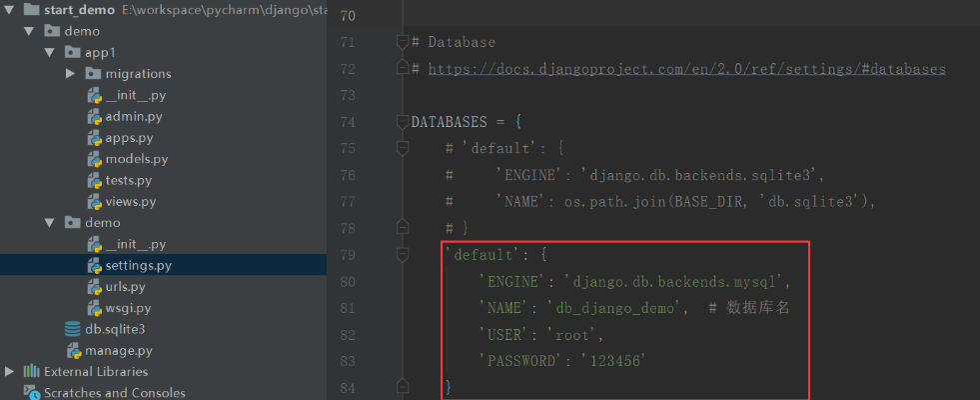Click the commented sqlite3 ENGINE line
This screenshot has height=400, width=980.
635,175
